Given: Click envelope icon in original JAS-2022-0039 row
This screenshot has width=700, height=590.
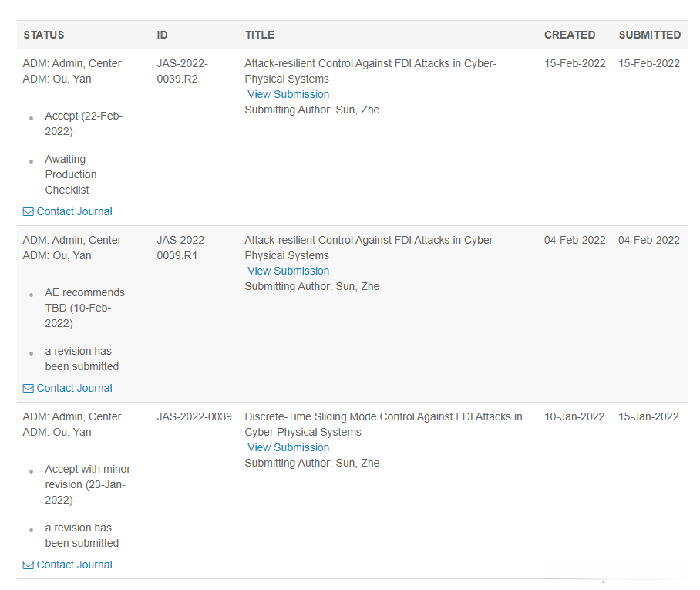Looking at the screenshot, I should [x=29, y=565].
